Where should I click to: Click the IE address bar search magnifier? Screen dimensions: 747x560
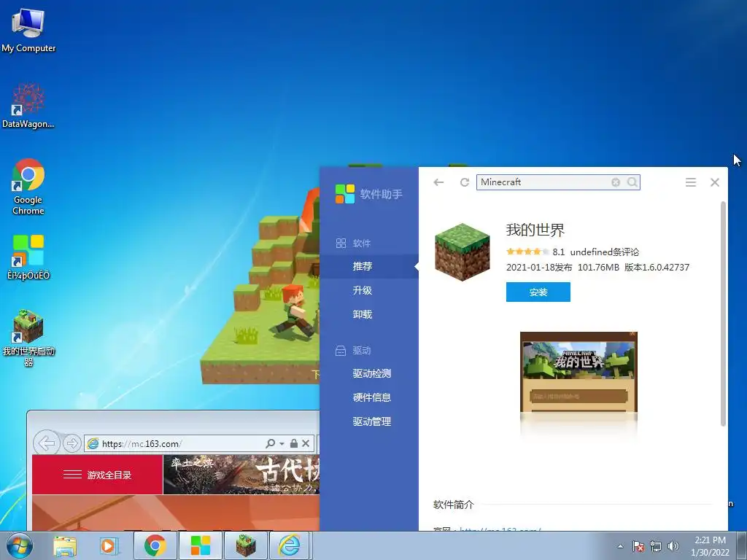(x=271, y=443)
